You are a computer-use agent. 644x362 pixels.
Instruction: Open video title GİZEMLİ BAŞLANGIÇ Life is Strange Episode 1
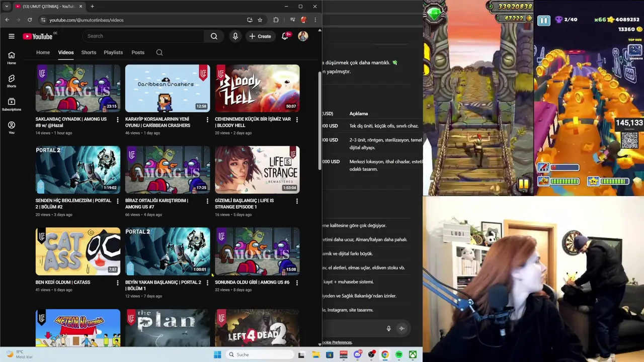[245, 204]
